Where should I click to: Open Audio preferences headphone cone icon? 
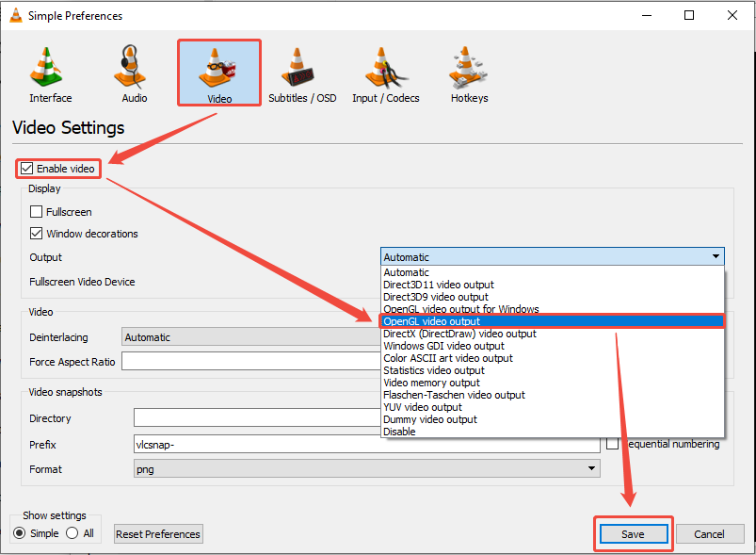(130, 67)
